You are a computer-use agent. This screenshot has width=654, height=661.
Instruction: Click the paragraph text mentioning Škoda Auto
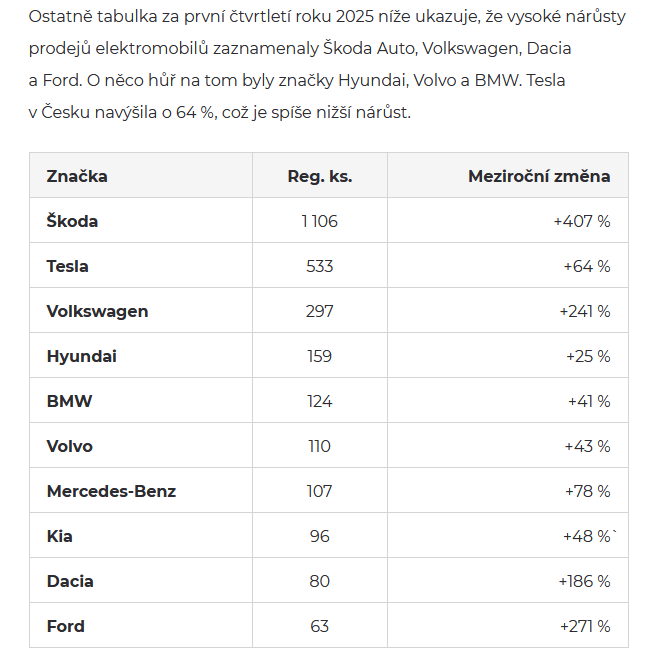point(327,64)
